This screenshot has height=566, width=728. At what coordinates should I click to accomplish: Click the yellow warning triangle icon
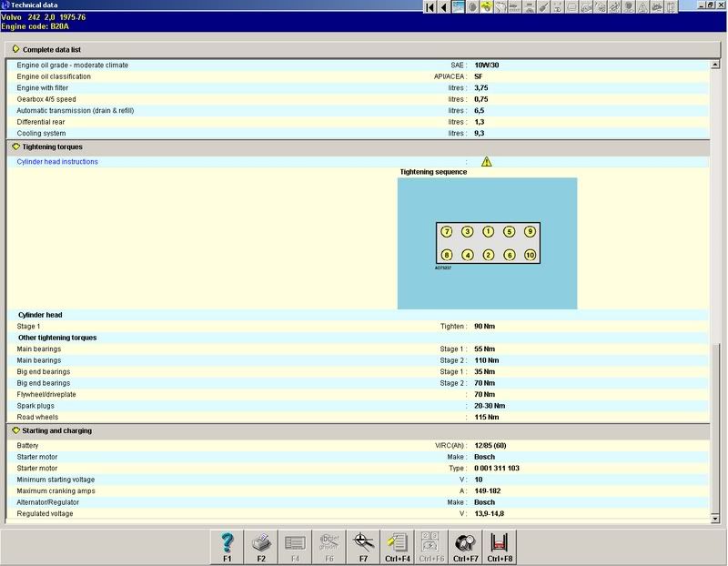pyautogui.click(x=486, y=162)
